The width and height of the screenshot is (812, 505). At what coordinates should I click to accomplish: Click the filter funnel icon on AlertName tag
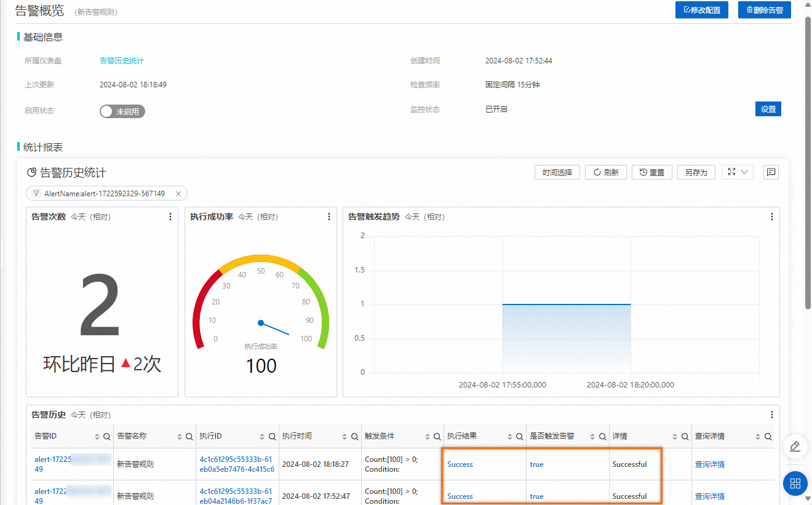click(x=36, y=193)
